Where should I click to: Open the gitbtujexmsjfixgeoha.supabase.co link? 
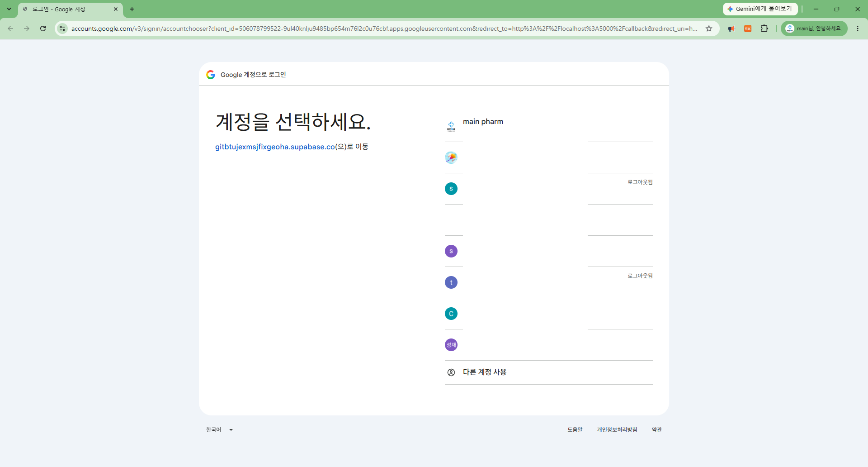pos(275,147)
